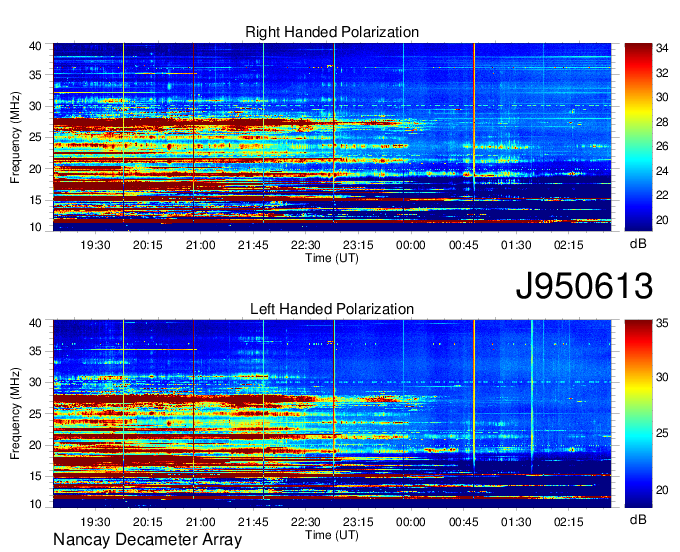Click the 10 MHz tick of the Right Handed plot
The height and width of the screenshot is (552, 680).
[x=36, y=227]
